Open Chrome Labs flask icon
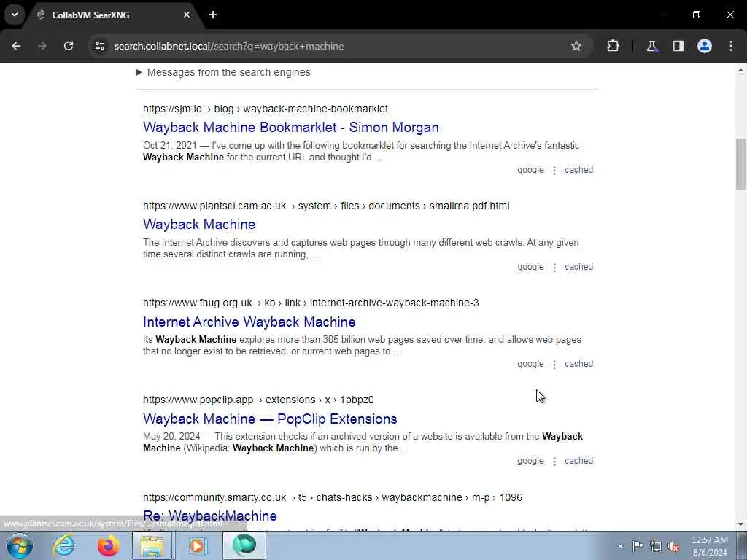This screenshot has width=747, height=560. click(651, 46)
